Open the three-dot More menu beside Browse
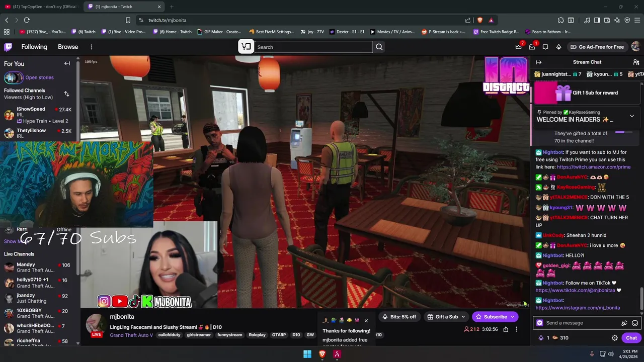Screen dimensions: 644x362 91,47
